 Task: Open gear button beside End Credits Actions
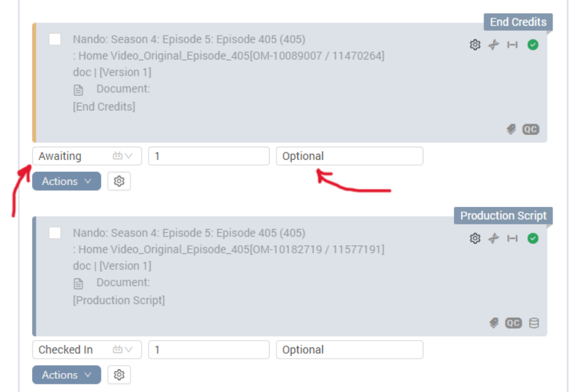tap(119, 181)
